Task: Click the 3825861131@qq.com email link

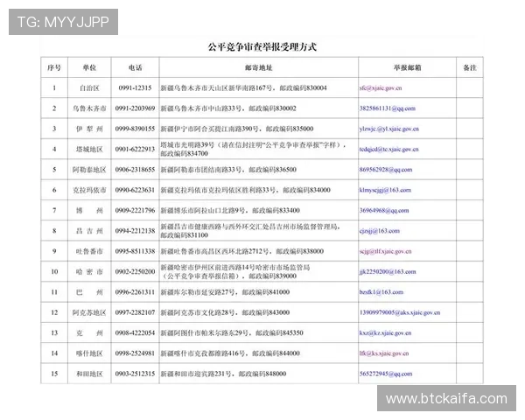Action: (388, 108)
